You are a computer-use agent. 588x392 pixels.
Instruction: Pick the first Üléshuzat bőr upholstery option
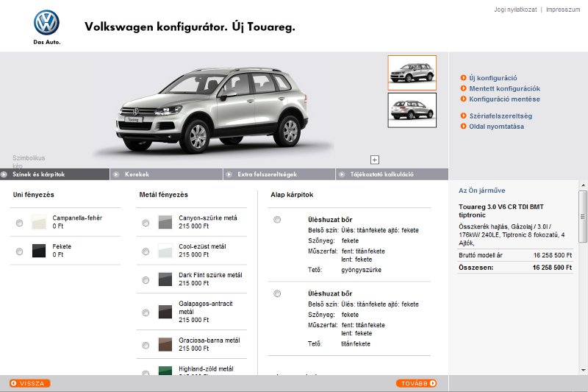[x=277, y=220]
